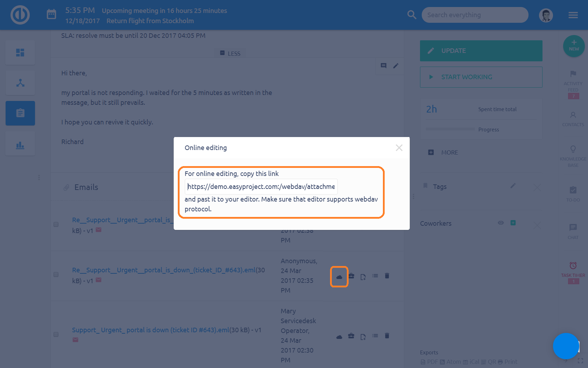Open the calendar icon in header
588x368 pixels.
[51, 14]
